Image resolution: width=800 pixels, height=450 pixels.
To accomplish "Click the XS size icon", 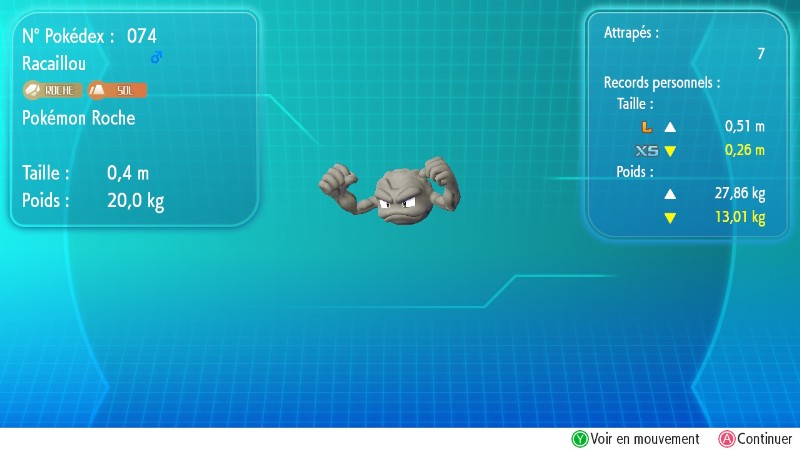I will pos(646,151).
